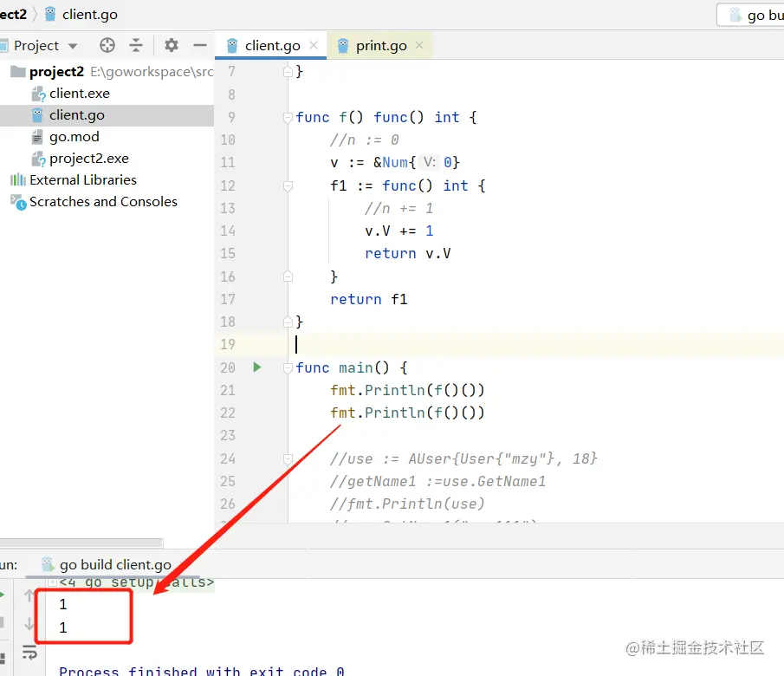Collapse func main fold marker on line 20
Image resolution: width=784 pixels, height=676 pixels.
tap(288, 368)
